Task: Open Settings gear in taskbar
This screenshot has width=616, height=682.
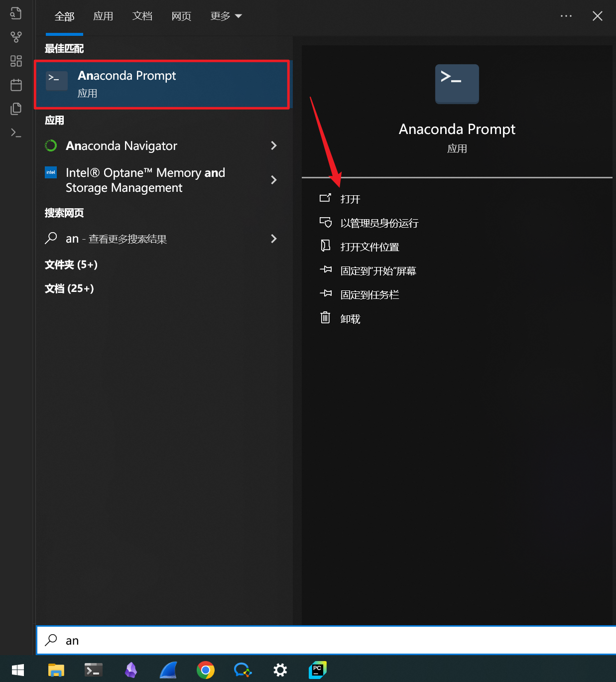Action: click(x=280, y=670)
